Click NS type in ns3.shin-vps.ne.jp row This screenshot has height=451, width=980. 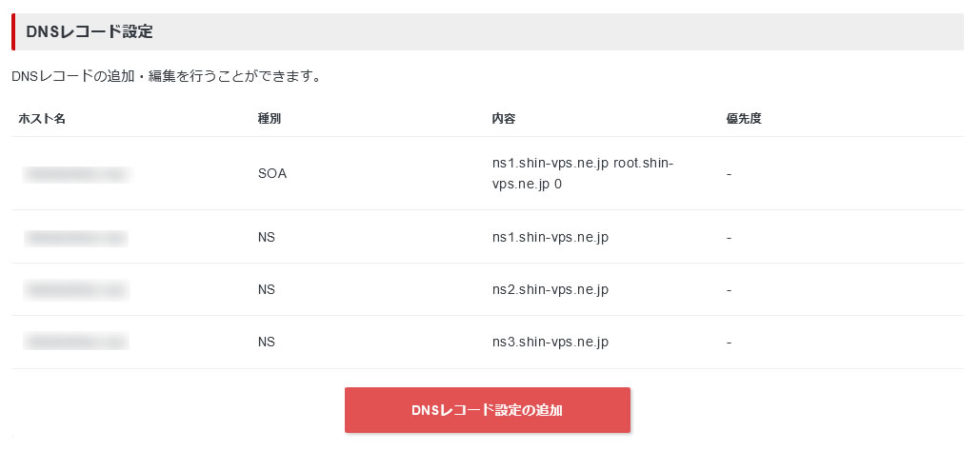(267, 342)
